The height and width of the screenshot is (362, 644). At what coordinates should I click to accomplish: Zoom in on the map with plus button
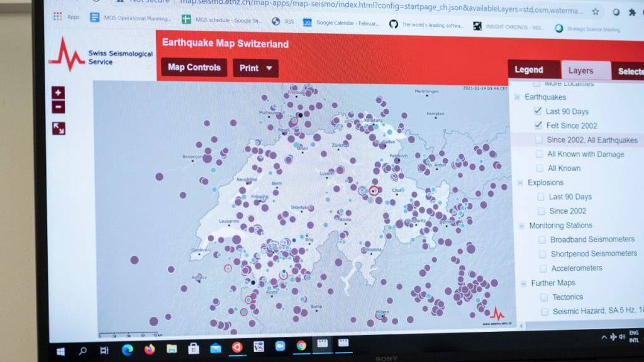point(58,92)
